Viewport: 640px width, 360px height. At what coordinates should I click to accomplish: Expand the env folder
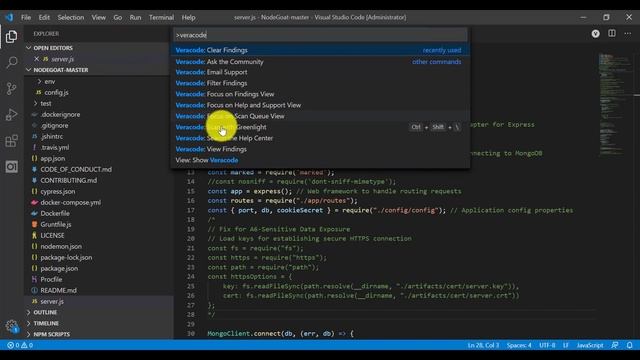pos(50,82)
